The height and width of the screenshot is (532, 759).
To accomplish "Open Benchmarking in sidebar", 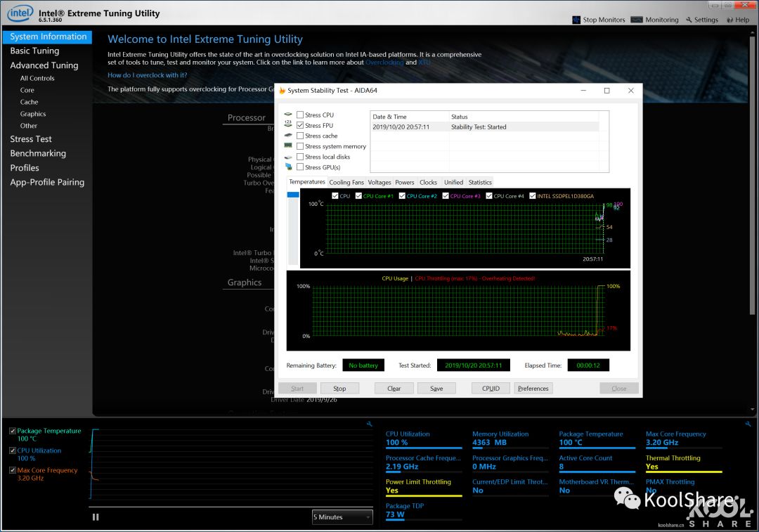I will tap(38, 153).
